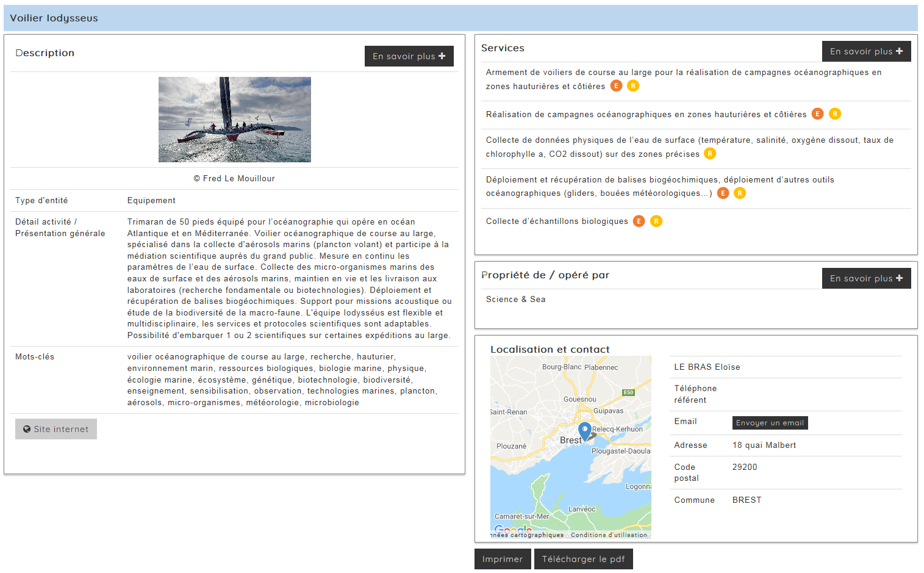Click the Google map of the Brest area

[571, 447]
